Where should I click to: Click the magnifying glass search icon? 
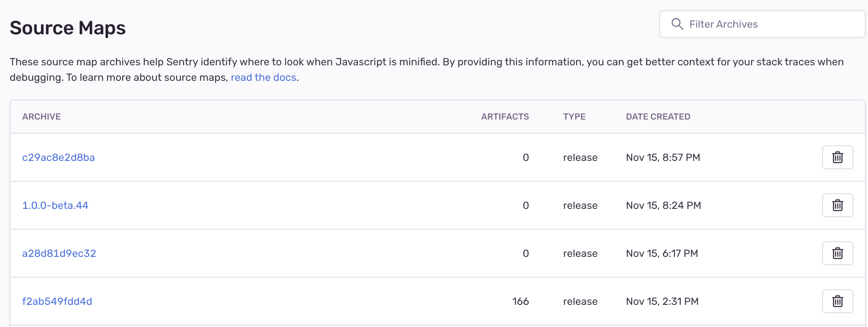click(x=677, y=24)
